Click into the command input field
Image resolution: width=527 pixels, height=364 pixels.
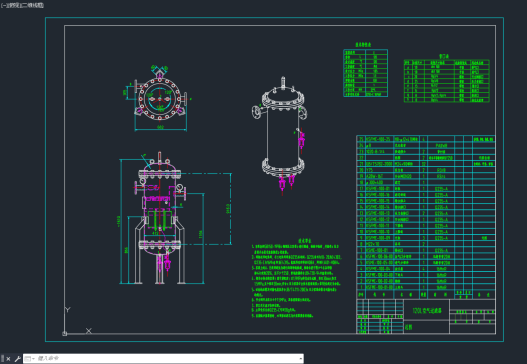click(x=167, y=359)
